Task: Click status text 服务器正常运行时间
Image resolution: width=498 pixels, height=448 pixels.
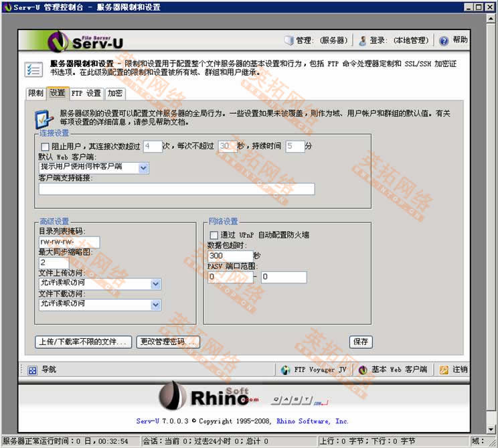Action: pyautogui.click(x=66, y=441)
